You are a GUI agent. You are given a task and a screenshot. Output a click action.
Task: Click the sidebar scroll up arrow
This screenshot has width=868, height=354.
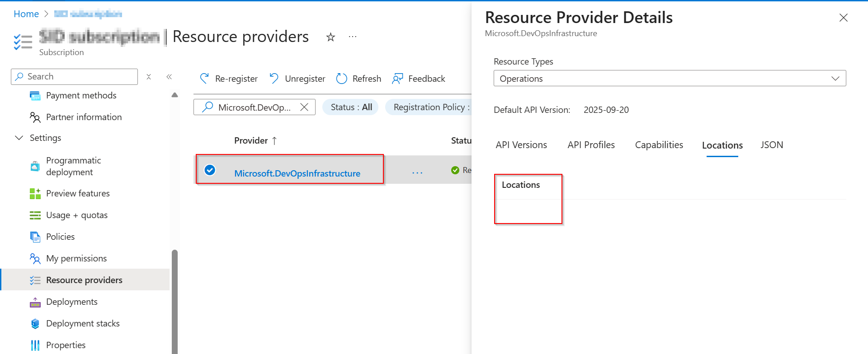pyautogui.click(x=175, y=95)
